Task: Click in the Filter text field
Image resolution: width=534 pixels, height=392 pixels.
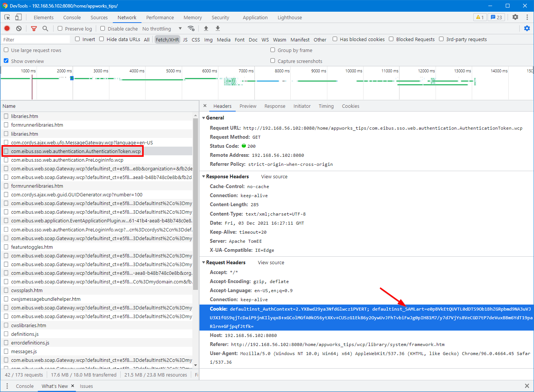Action: tap(36, 40)
